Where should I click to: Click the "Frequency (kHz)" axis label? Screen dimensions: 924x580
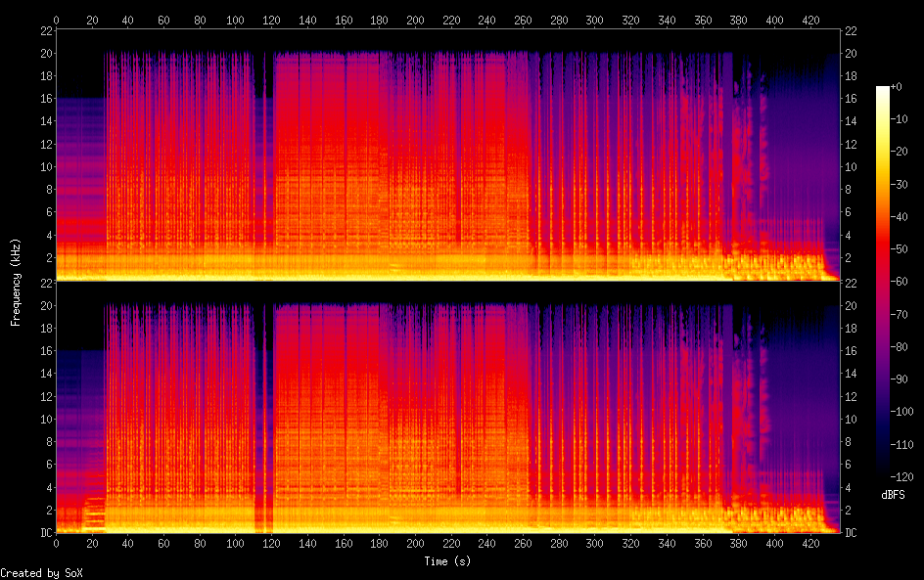16,282
